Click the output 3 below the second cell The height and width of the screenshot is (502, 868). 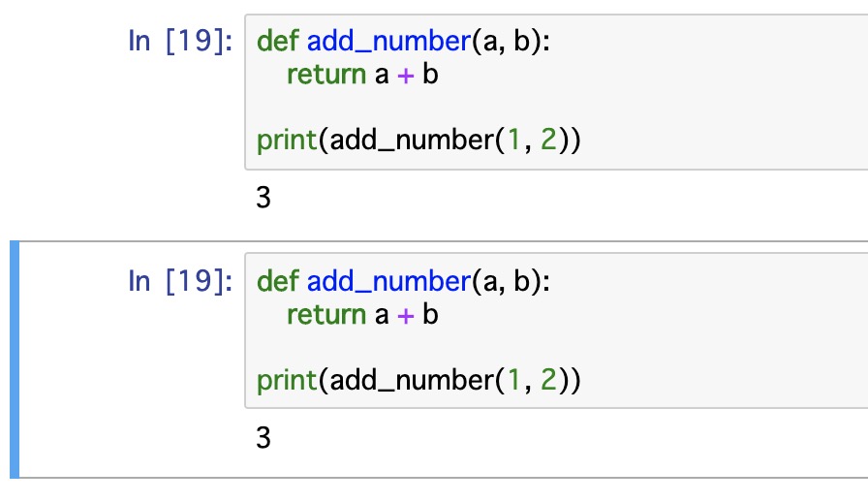coord(263,438)
